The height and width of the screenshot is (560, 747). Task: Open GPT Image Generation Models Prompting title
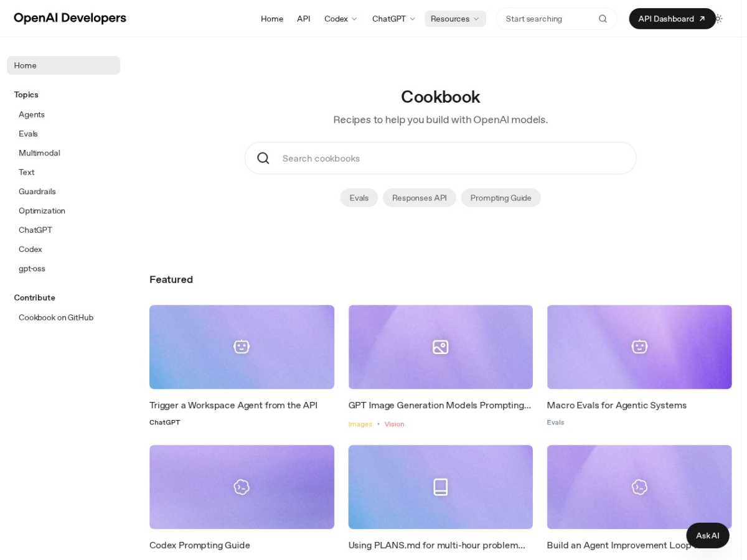pos(439,405)
